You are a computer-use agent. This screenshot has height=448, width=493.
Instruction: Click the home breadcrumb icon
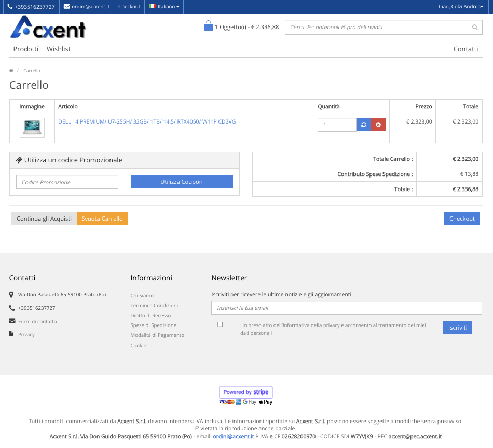(x=11, y=71)
